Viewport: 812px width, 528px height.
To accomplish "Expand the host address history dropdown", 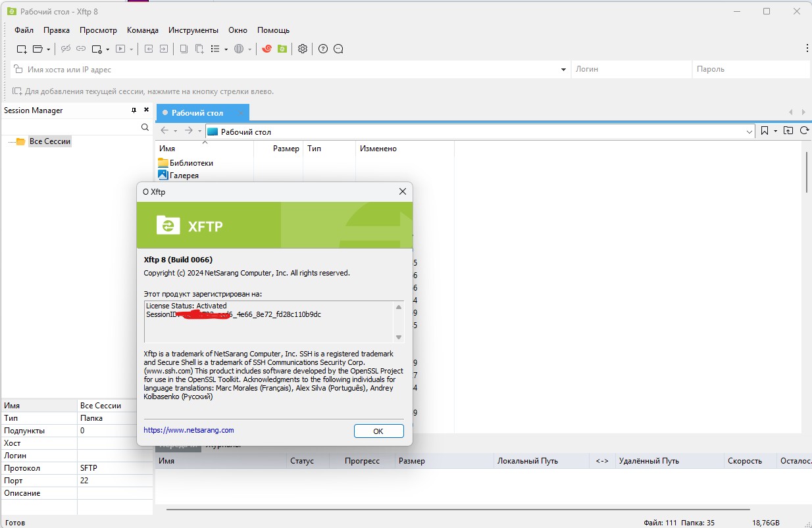I will pos(564,69).
